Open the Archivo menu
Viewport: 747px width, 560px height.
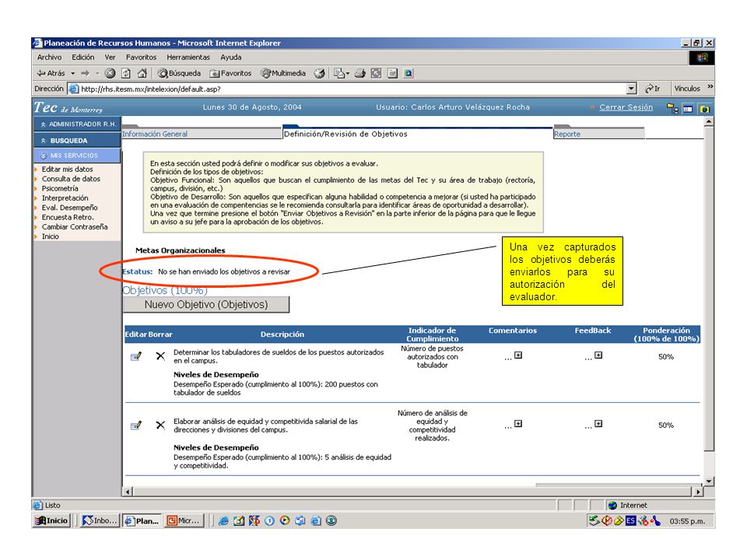coord(49,57)
